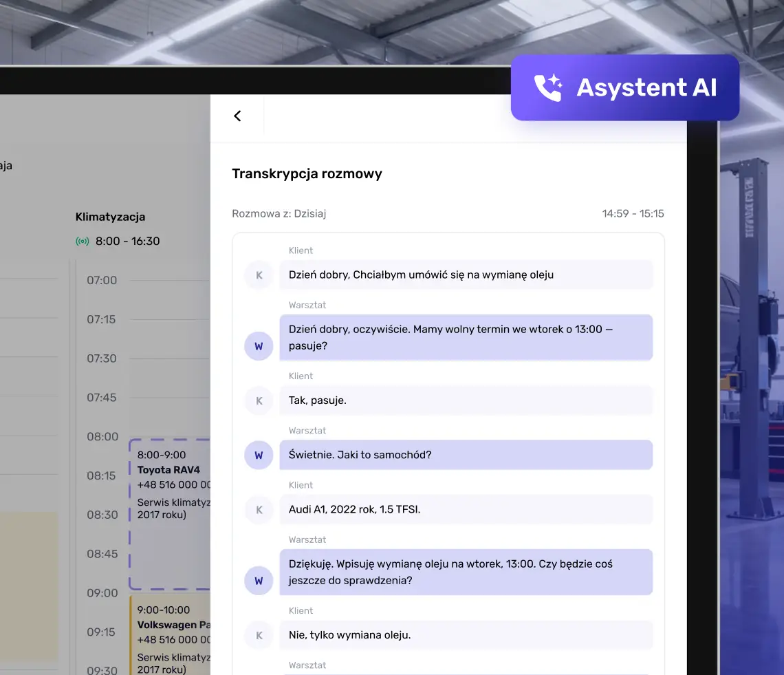Click the Klient avatar next to the Audi A1 message
784x675 pixels.
click(x=259, y=509)
